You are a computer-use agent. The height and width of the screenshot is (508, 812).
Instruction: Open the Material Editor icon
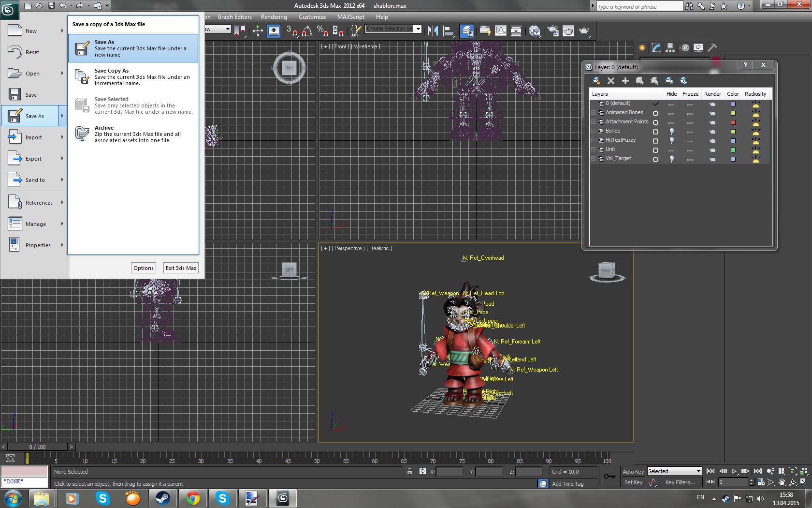point(535,31)
